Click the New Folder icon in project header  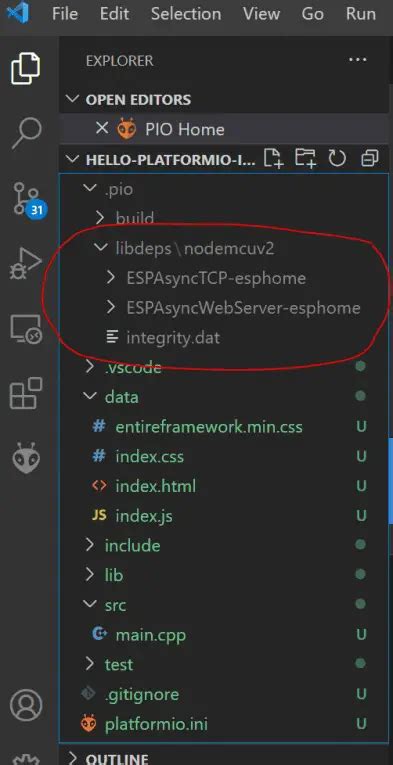[305, 159]
